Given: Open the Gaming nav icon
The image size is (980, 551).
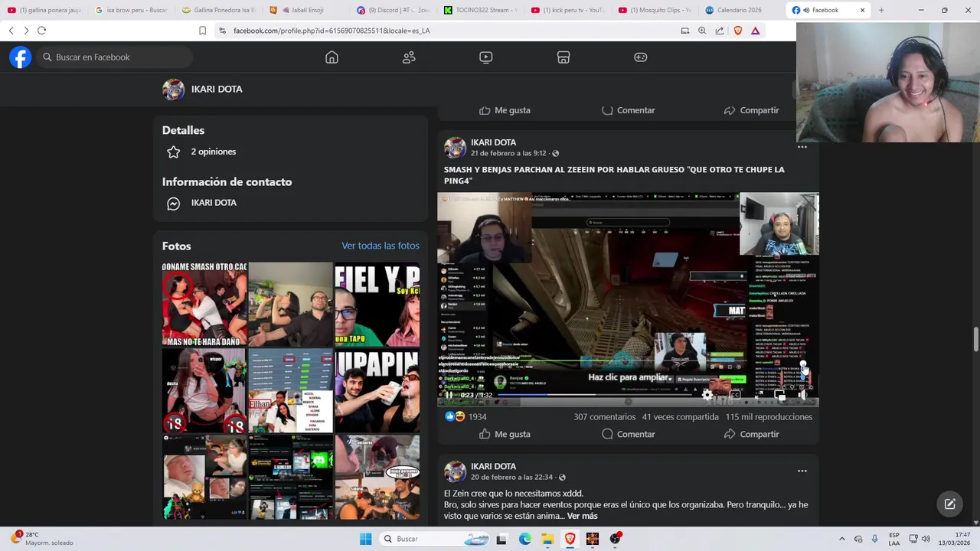Looking at the screenshot, I should point(641,57).
